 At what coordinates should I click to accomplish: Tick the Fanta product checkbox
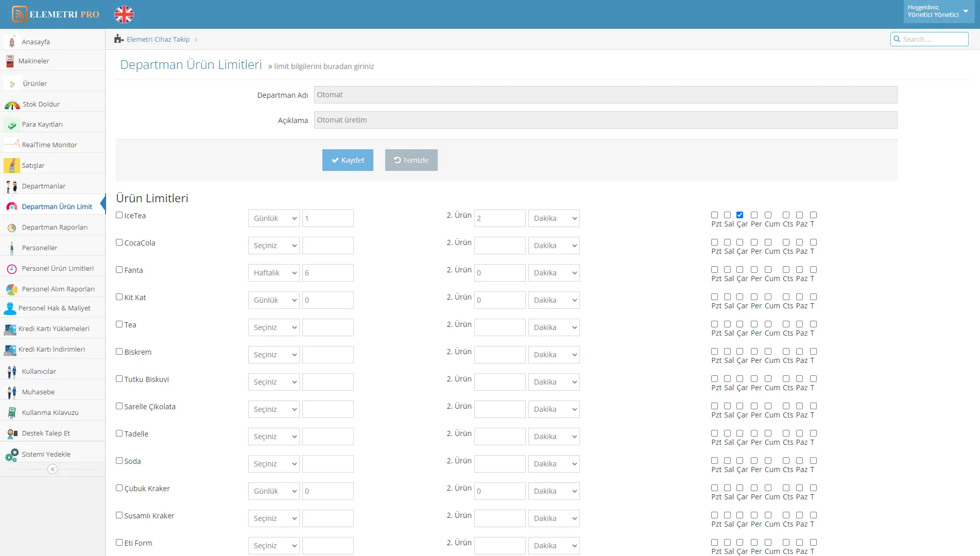[x=119, y=270]
